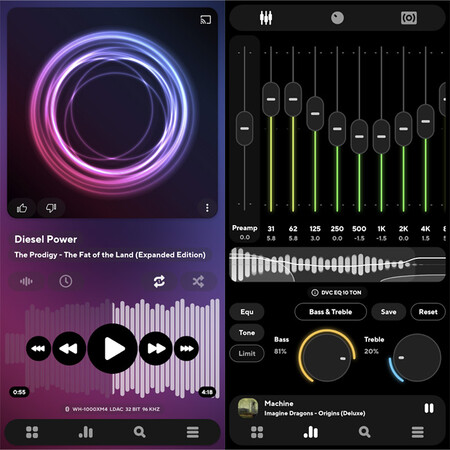
Task: Adjust the 62 Hz band slider
Action: (293, 99)
